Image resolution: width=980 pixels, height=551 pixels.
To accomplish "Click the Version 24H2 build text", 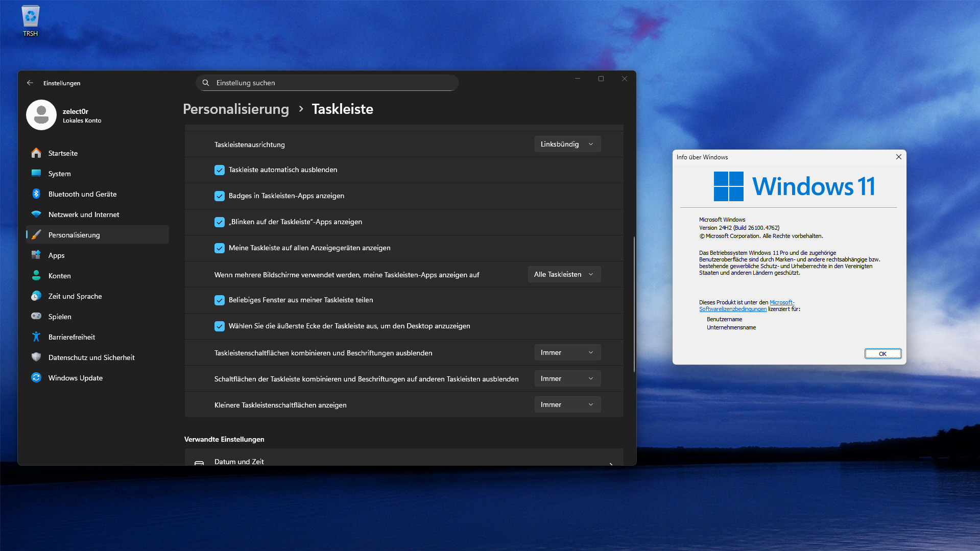I will click(x=739, y=228).
